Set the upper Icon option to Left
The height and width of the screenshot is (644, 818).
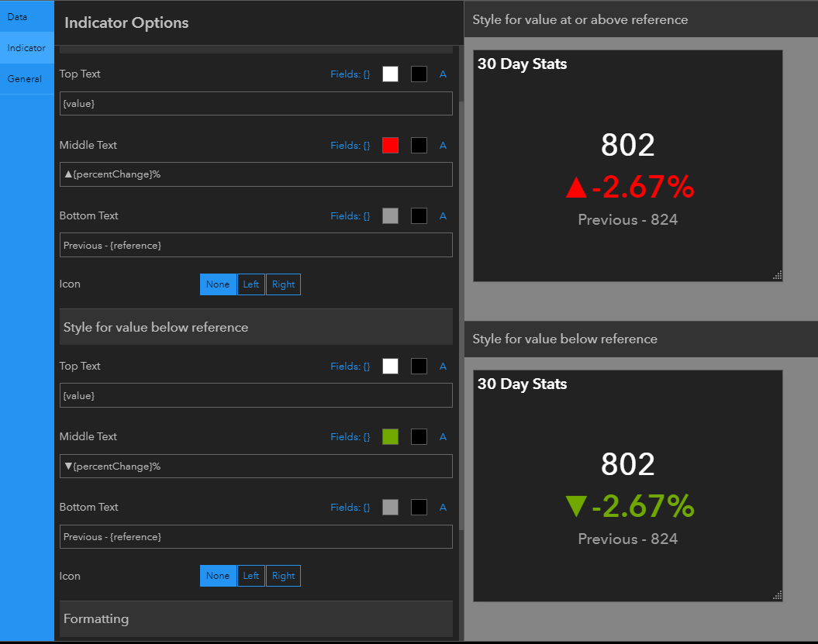250,284
